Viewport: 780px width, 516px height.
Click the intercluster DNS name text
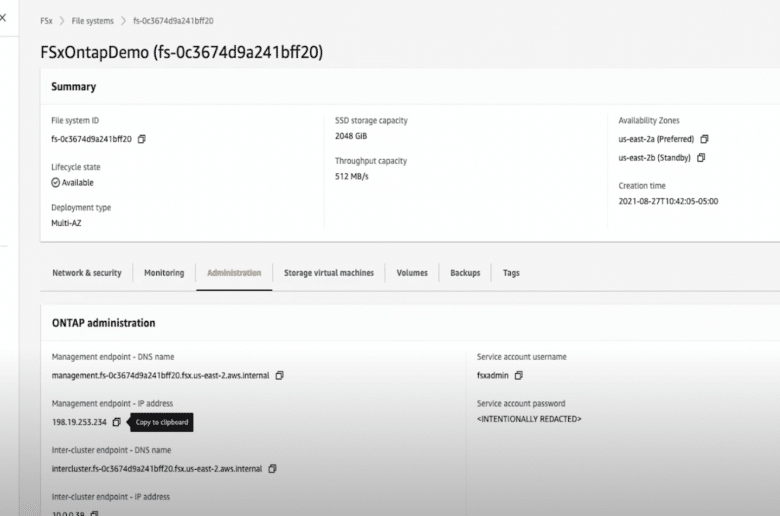point(157,469)
